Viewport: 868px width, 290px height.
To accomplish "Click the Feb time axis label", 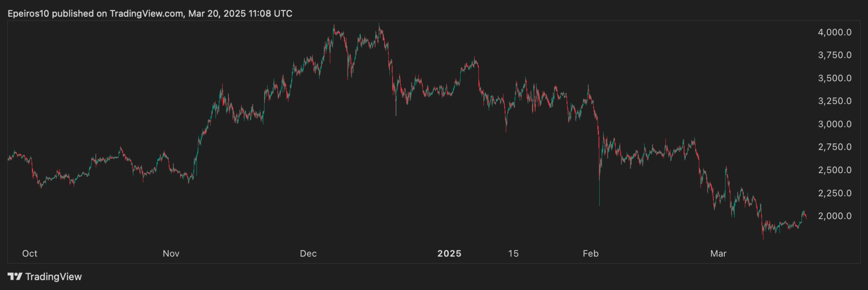I will 590,254.
